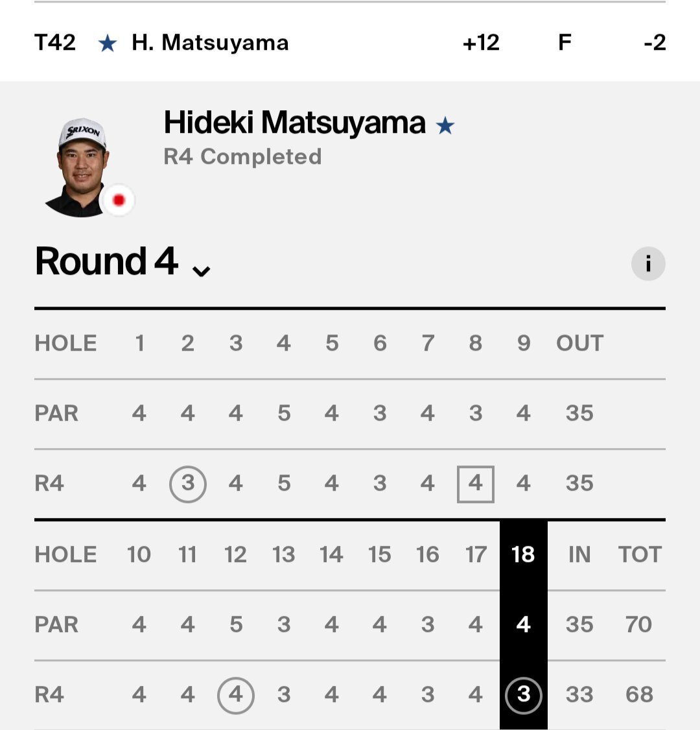Open the Hideki Matsuyama player name link
The height and width of the screenshot is (730, 700).
[295, 123]
